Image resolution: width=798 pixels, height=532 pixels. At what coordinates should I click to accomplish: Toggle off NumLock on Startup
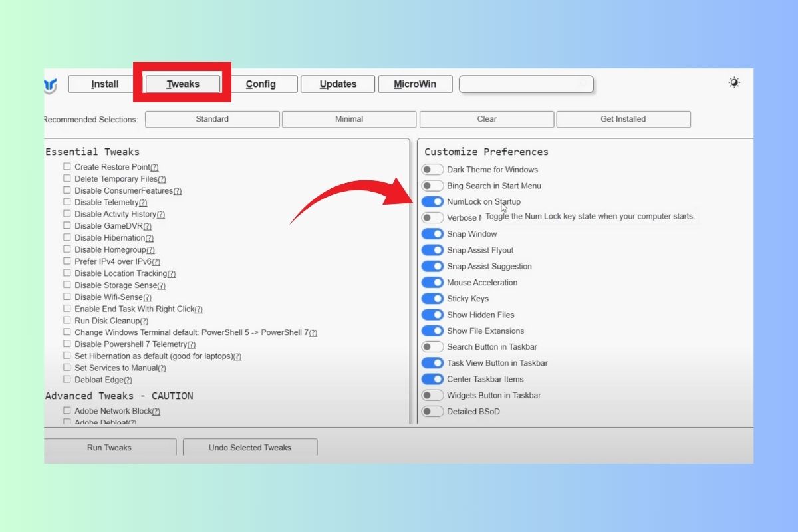[x=432, y=201]
